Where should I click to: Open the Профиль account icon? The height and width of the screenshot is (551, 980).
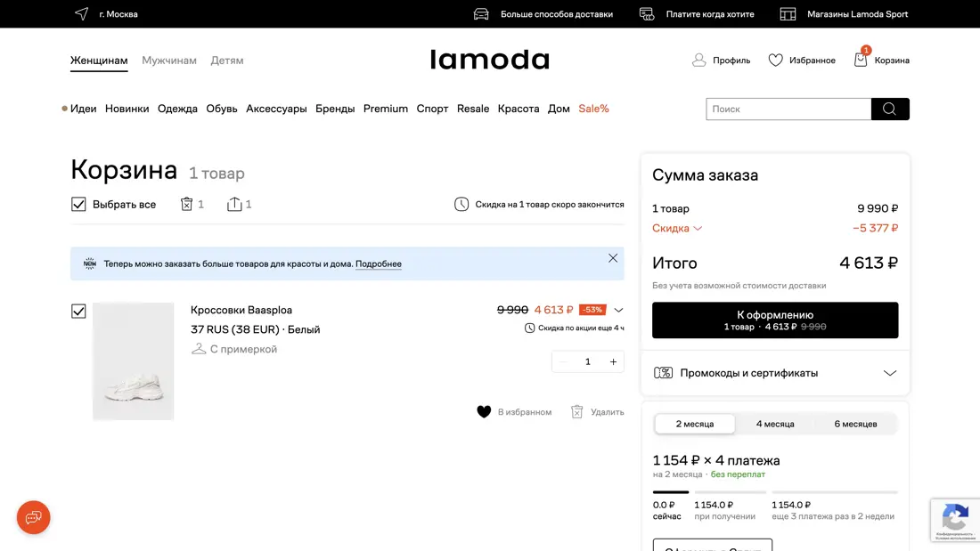click(699, 59)
